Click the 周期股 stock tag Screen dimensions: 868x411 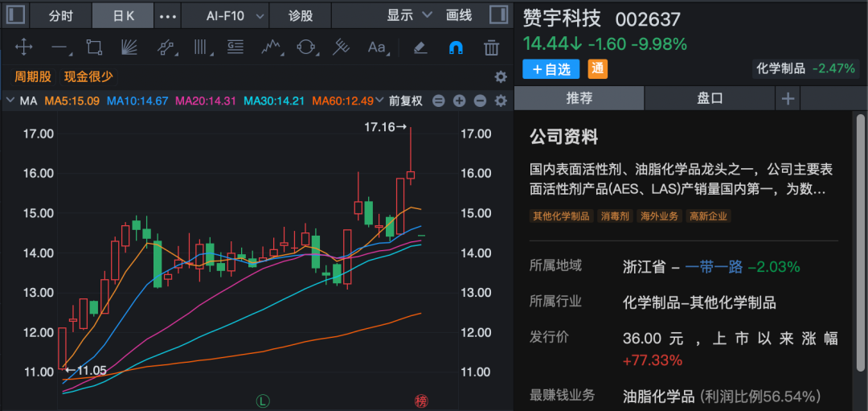point(33,76)
